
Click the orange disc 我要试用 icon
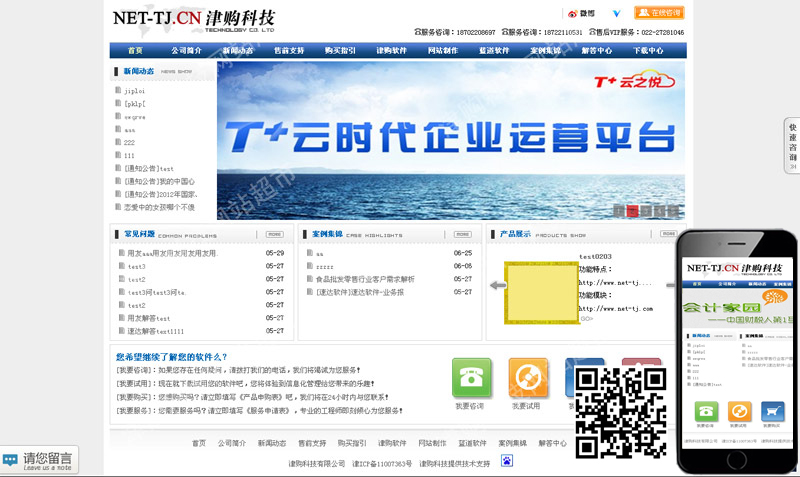(x=528, y=378)
